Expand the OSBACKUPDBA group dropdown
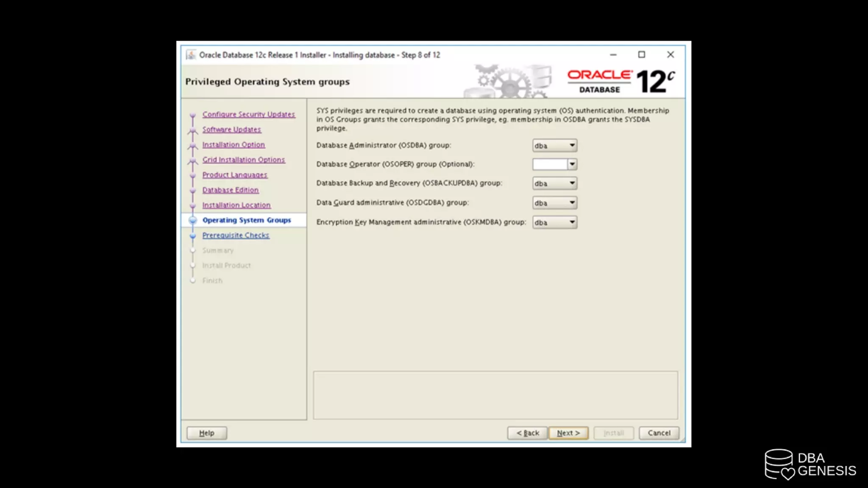Image resolution: width=868 pixels, height=488 pixels. coord(572,183)
